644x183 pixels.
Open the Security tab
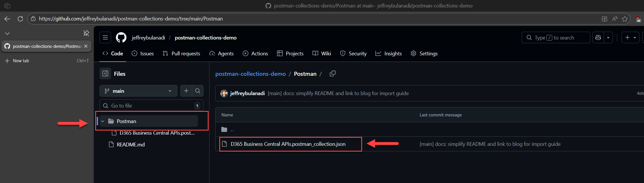(x=353, y=54)
